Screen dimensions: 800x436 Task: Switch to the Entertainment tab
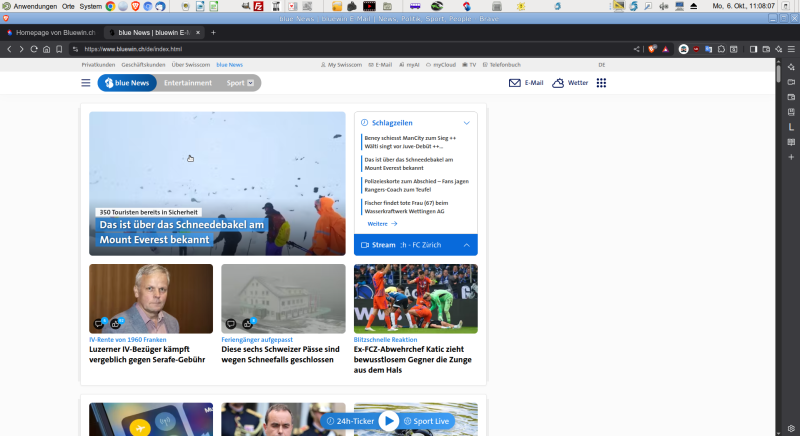[188, 83]
